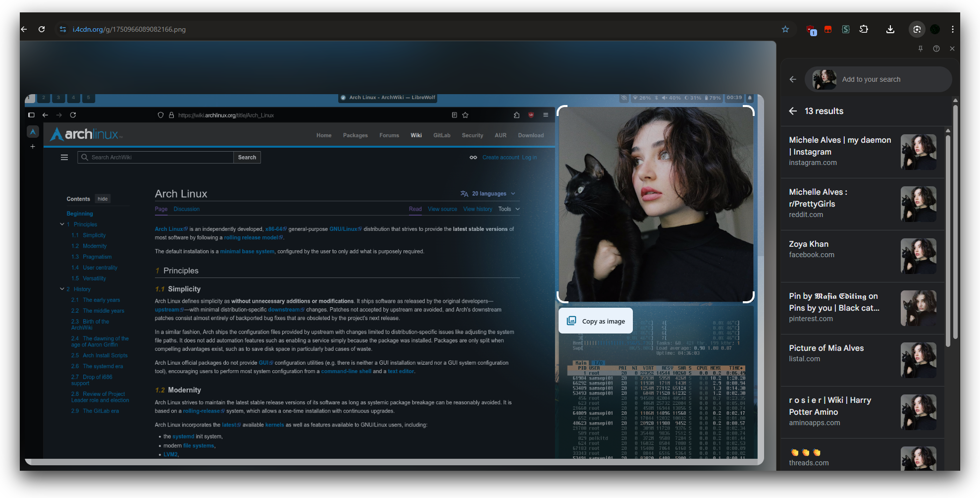Screen dimensions: 980x498
Task: Click new tab plus in LibreWolf sidebar
Action: (33, 147)
